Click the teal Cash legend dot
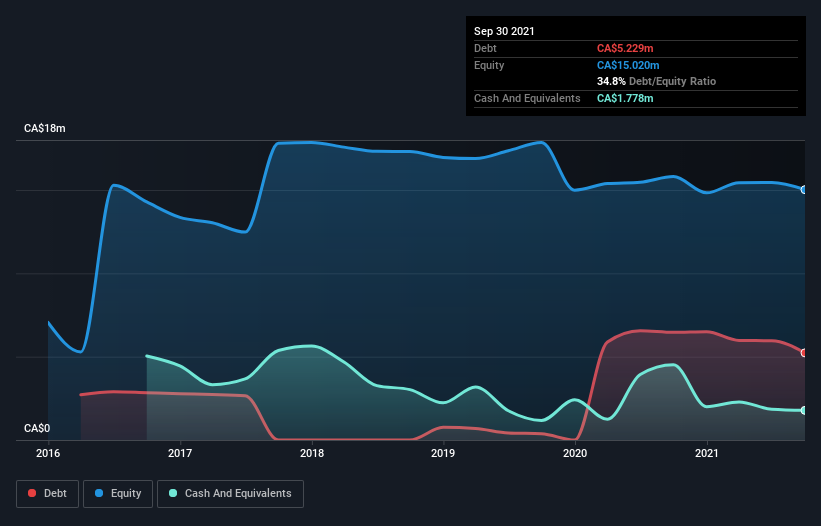The height and width of the screenshot is (526, 821). click(x=173, y=493)
